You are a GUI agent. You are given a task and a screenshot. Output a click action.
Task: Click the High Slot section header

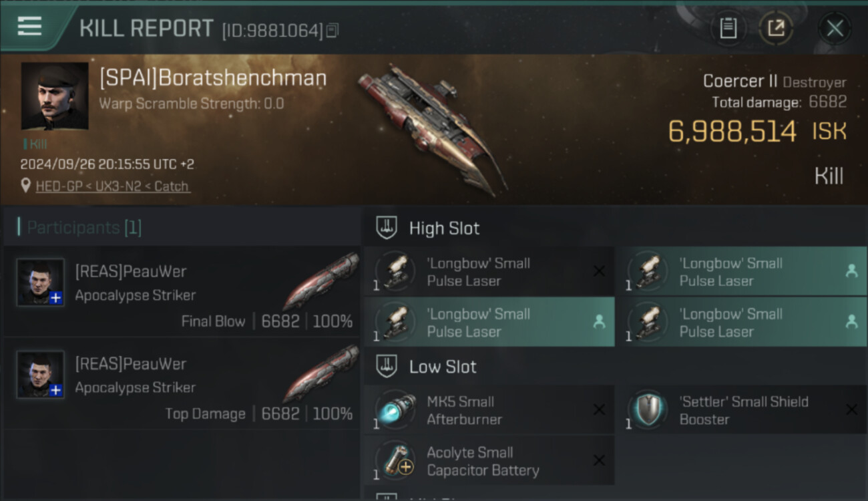click(x=444, y=228)
